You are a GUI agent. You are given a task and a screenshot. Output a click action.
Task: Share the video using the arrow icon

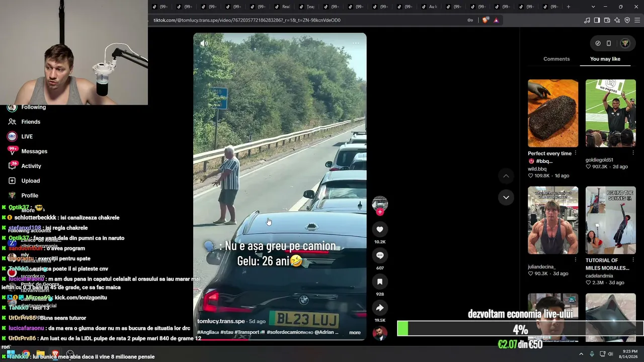380,308
